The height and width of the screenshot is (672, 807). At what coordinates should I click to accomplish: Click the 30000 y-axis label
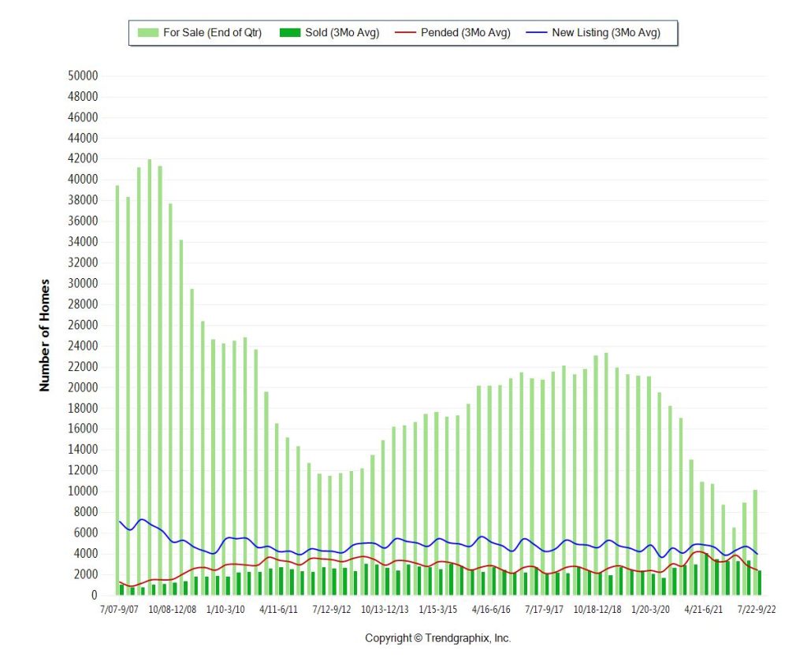tap(83, 284)
